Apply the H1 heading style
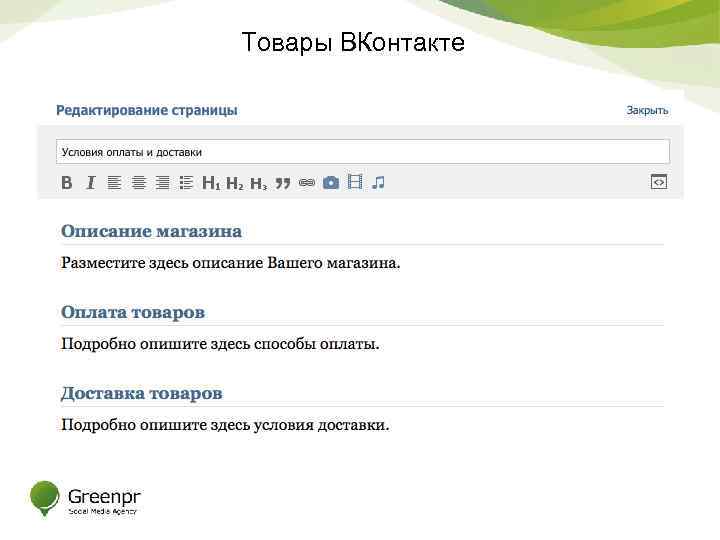 (x=211, y=183)
